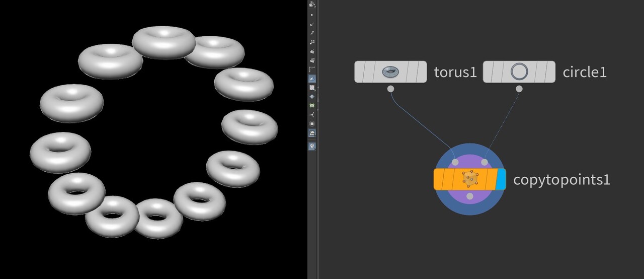
Task: Select copytopoints1 node by its cube icon
Action: coord(469,179)
